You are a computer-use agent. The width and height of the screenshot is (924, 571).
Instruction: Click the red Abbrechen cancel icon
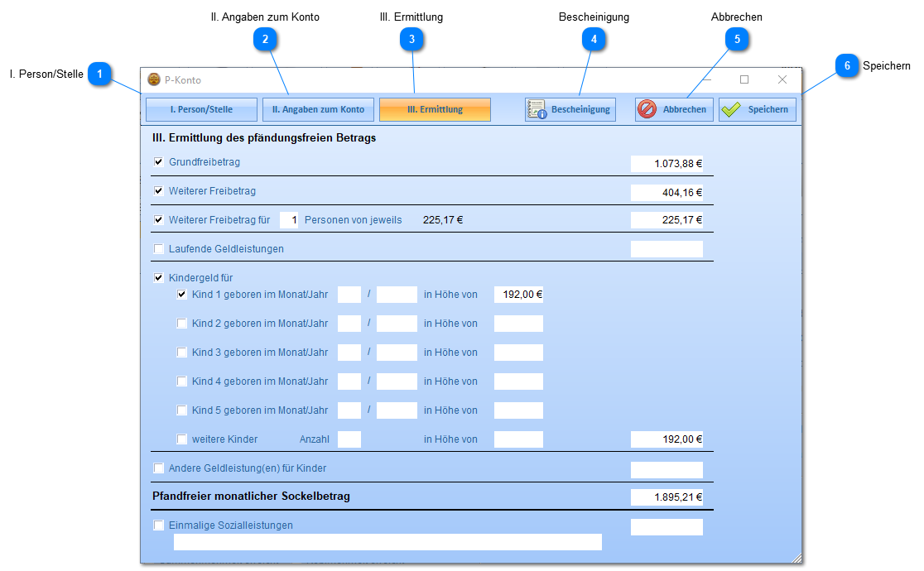pyautogui.click(x=647, y=109)
